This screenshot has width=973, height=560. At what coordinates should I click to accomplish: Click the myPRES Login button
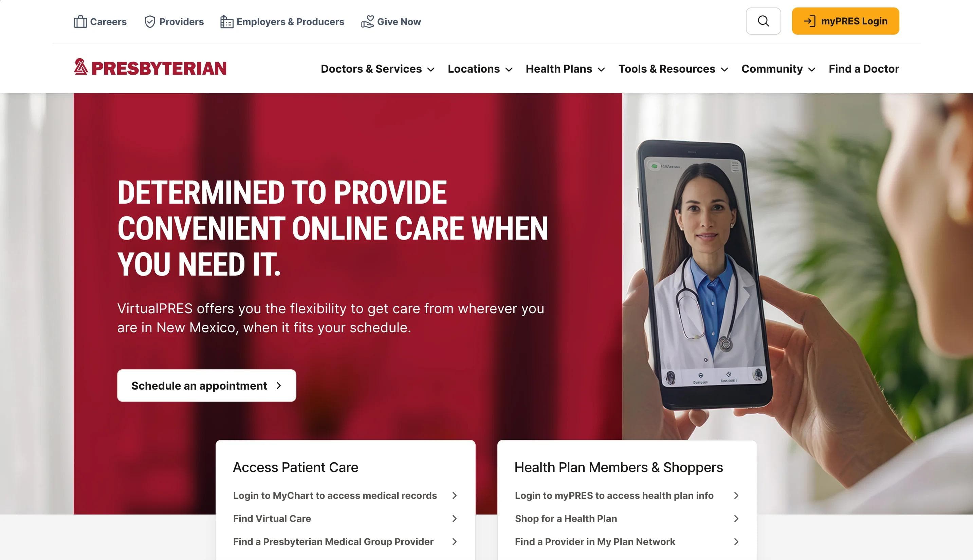(x=845, y=21)
